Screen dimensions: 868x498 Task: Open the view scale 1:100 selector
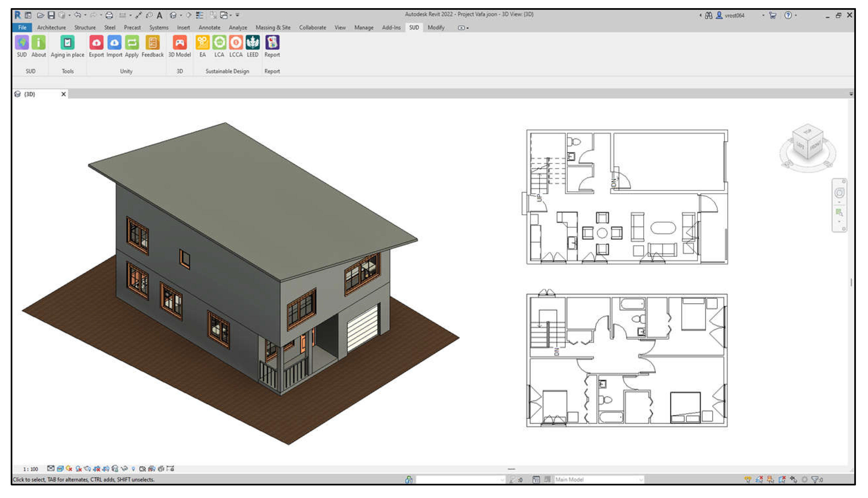(30, 469)
